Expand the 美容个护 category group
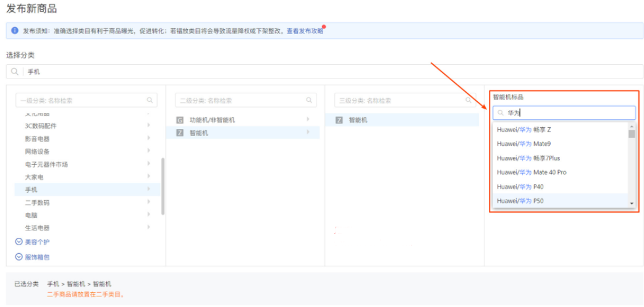The image size is (644, 307). 19,242
